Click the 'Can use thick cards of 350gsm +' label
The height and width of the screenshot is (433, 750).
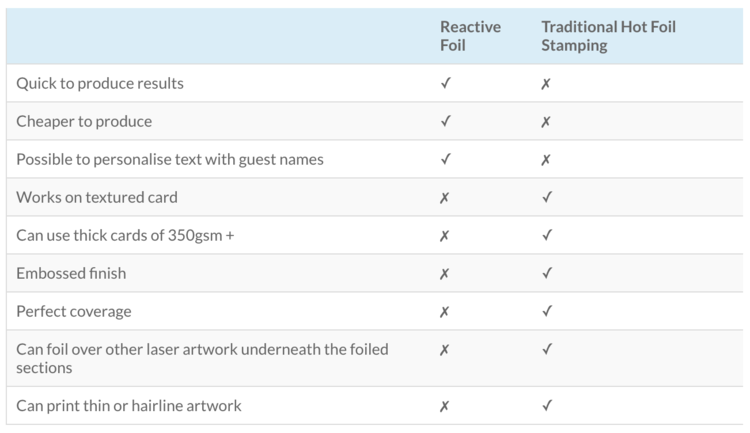[125, 236]
